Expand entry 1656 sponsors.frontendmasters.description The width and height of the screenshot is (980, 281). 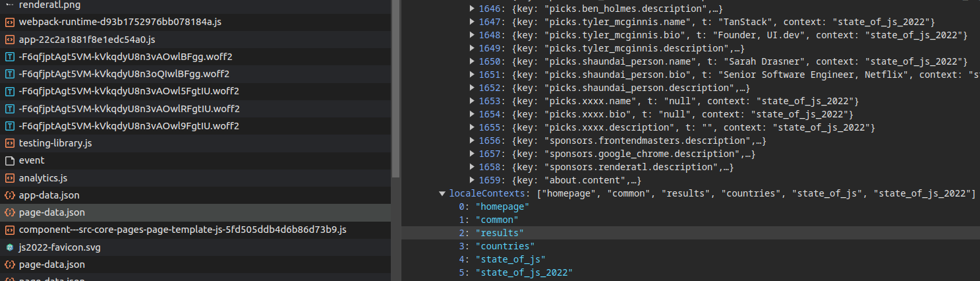(x=472, y=140)
